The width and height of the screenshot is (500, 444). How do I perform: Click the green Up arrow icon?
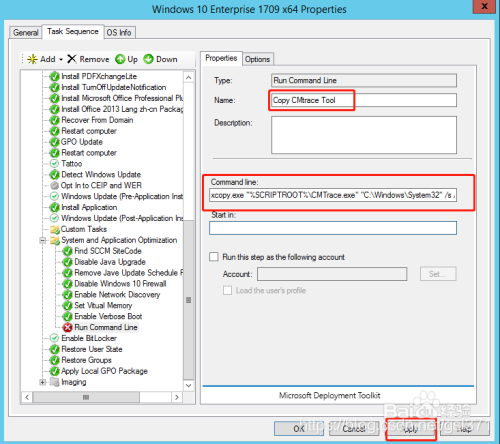click(120, 59)
